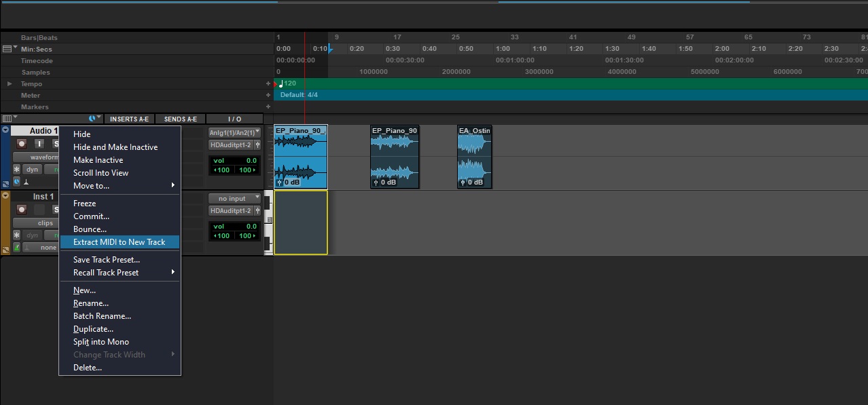Click the Audio 1 elastic audio plugin icon
The height and width of the screenshot is (405, 868).
17,182
